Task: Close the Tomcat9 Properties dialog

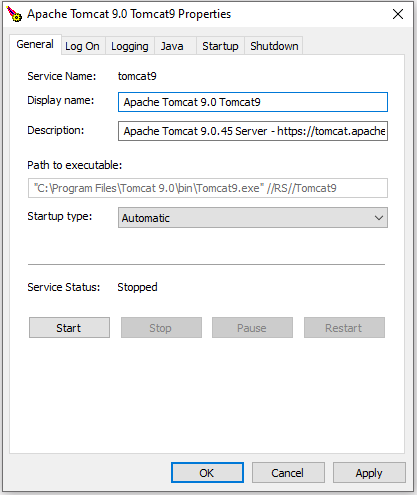Action: [x=398, y=14]
